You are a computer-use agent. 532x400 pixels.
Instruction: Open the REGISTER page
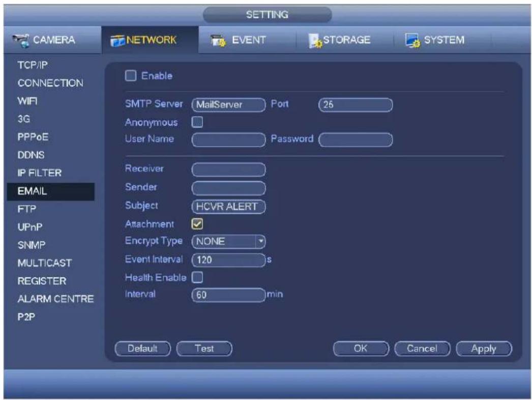[42, 281]
